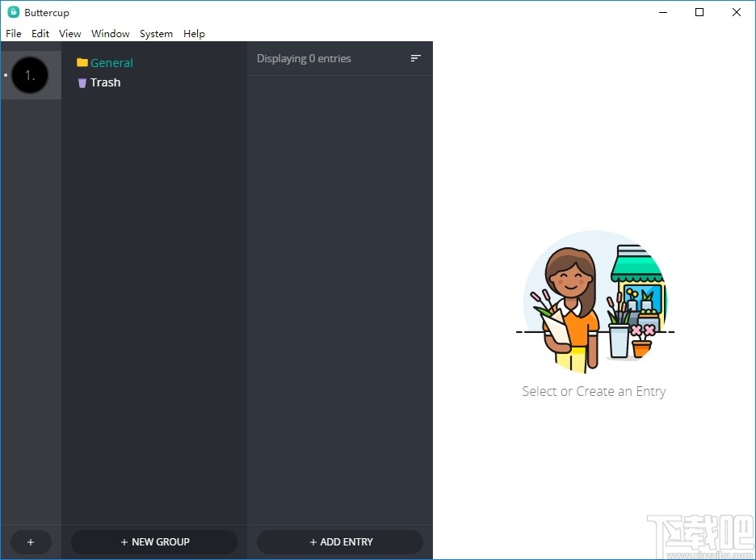The width and height of the screenshot is (756, 560).
Task: Close the Buttercup window
Action: pos(737,13)
